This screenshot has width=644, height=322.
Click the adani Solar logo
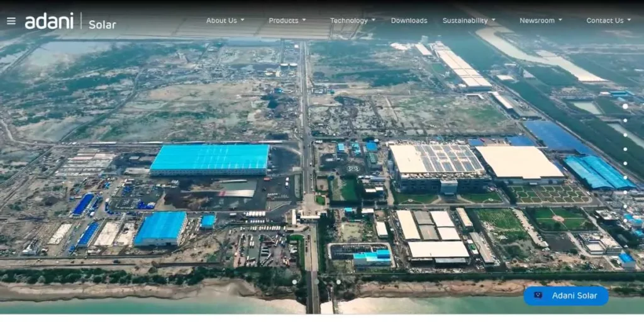tap(70, 21)
